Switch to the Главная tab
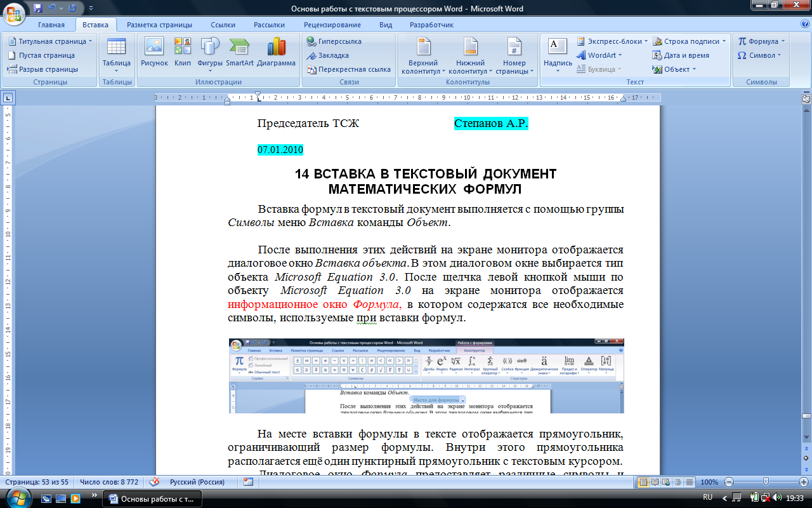The height and width of the screenshot is (508, 812). [51, 25]
